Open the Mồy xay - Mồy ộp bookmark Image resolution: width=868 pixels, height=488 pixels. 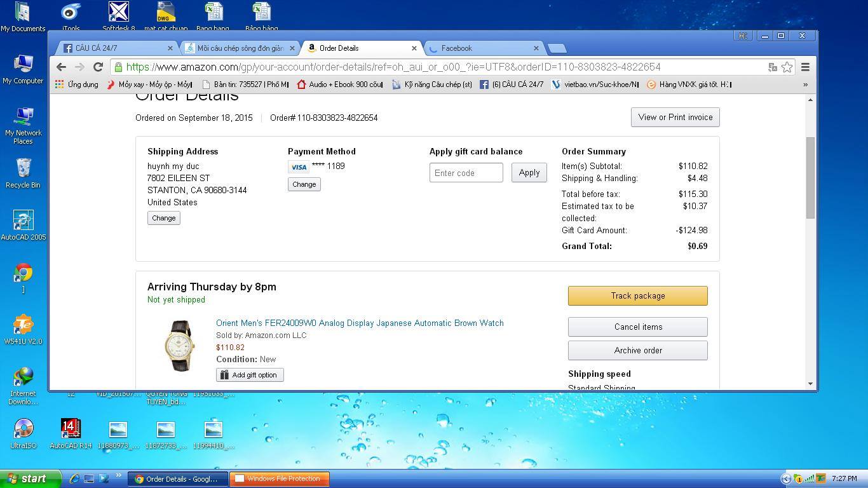(x=149, y=84)
